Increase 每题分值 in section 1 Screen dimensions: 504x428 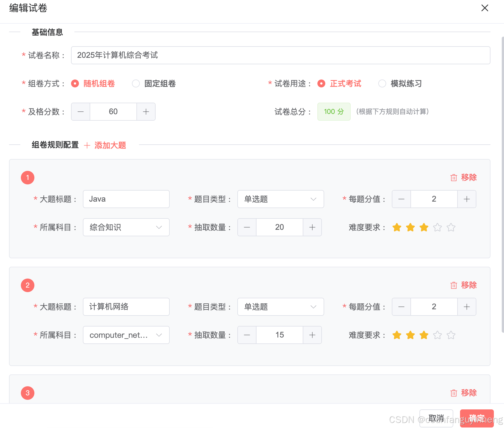click(x=467, y=199)
